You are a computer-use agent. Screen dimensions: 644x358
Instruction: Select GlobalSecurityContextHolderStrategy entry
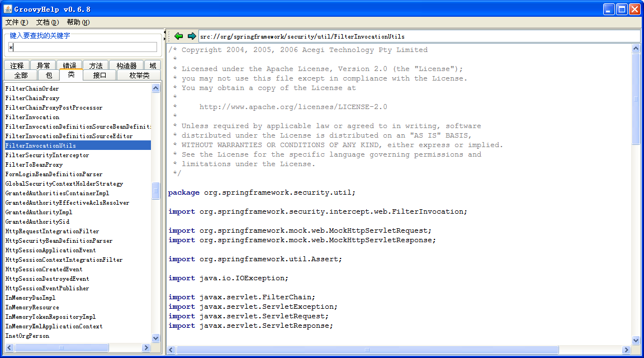(x=78, y=183)
